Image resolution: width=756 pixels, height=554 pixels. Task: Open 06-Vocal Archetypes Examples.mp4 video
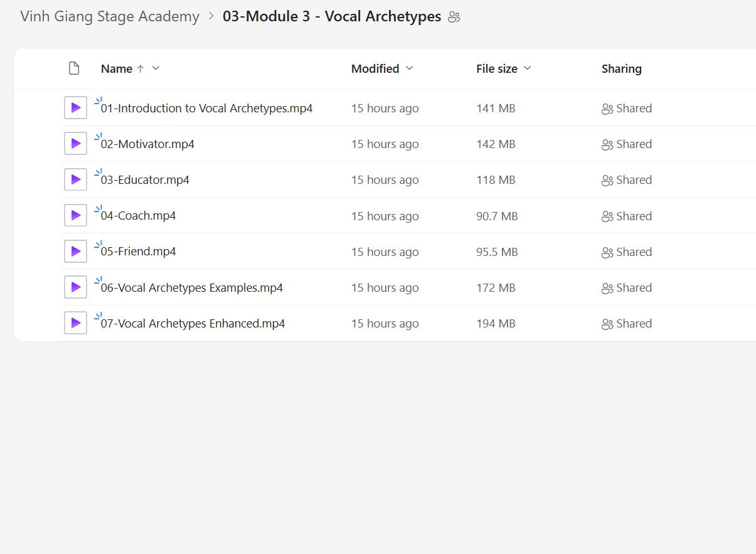(191, 288)
